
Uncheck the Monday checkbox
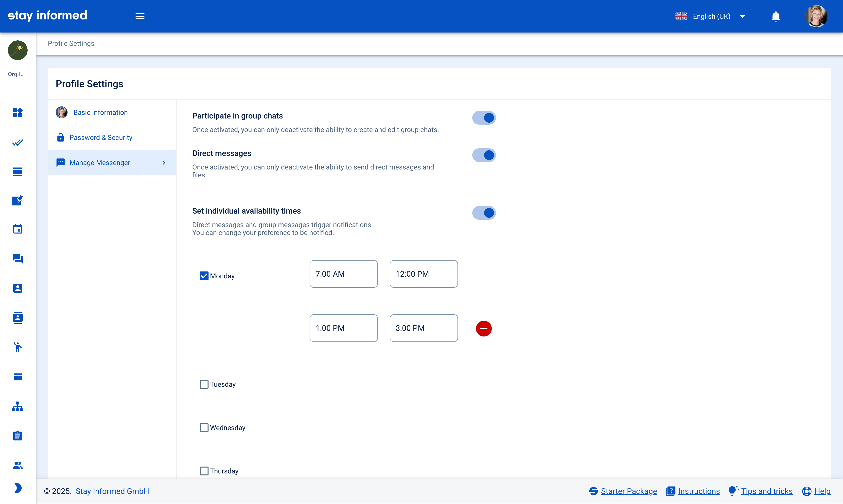(204, 276)
